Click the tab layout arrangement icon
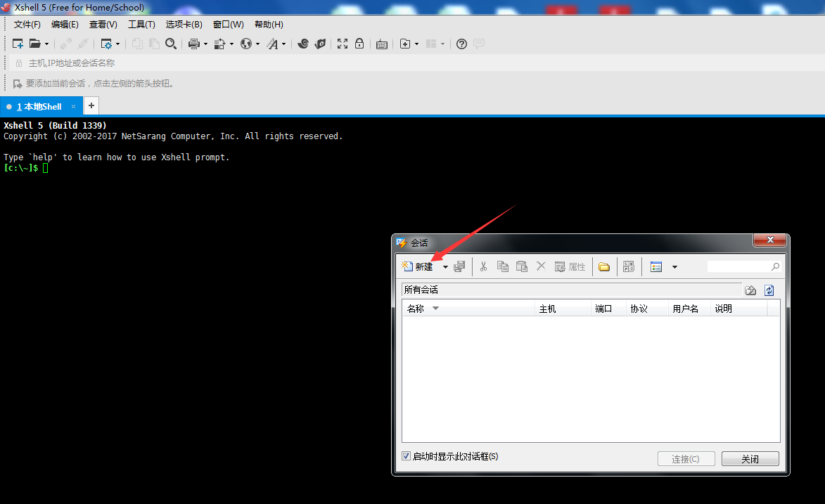The image size is (825, 504). tap(431, 44)
